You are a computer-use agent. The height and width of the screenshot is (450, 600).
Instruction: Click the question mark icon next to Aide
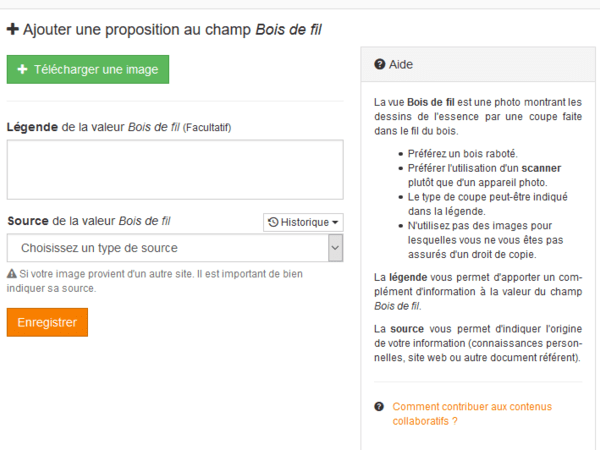[380, 64]
